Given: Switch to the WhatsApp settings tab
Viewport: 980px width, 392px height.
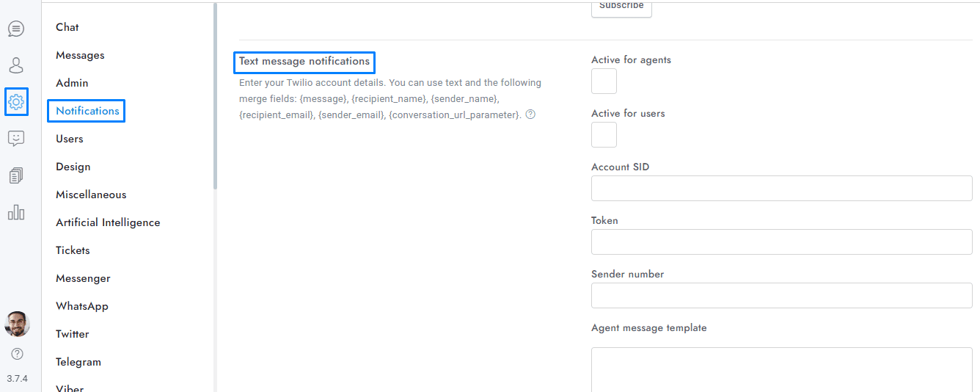Looking at the screenshot, I should tap(82, 306).
